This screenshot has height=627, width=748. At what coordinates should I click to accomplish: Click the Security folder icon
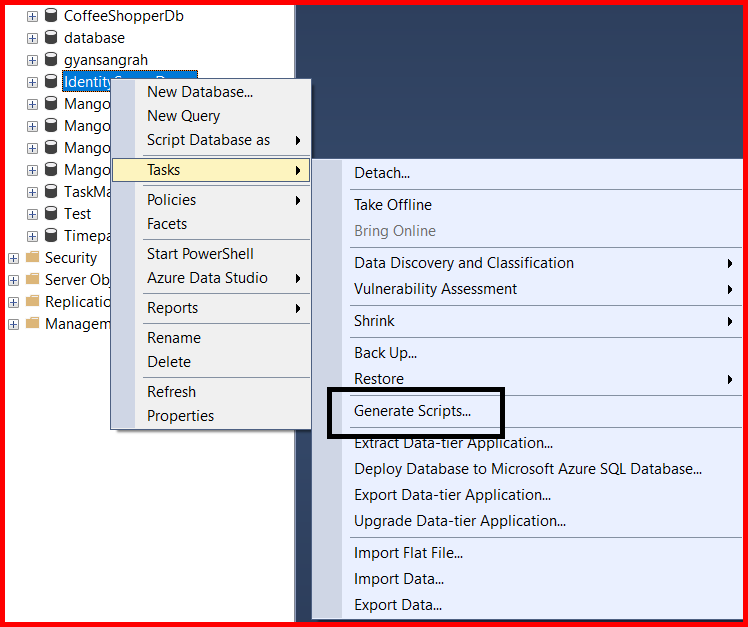click(x=32, y=258)
